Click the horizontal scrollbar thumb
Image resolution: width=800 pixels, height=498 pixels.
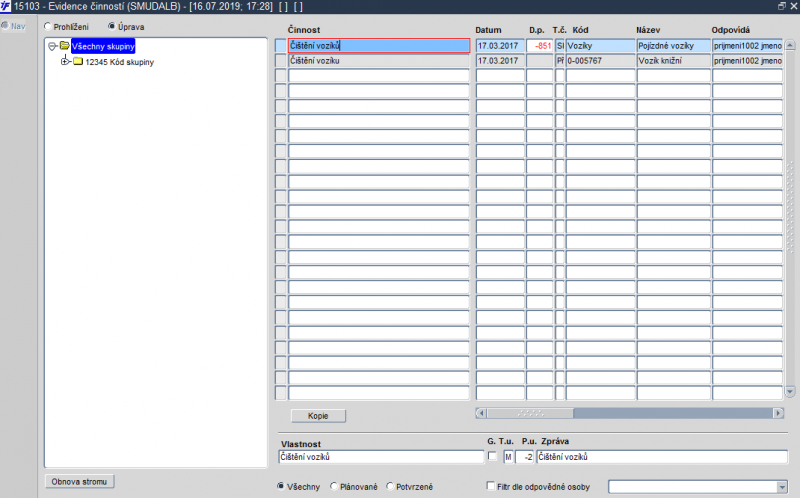[530, 413]
